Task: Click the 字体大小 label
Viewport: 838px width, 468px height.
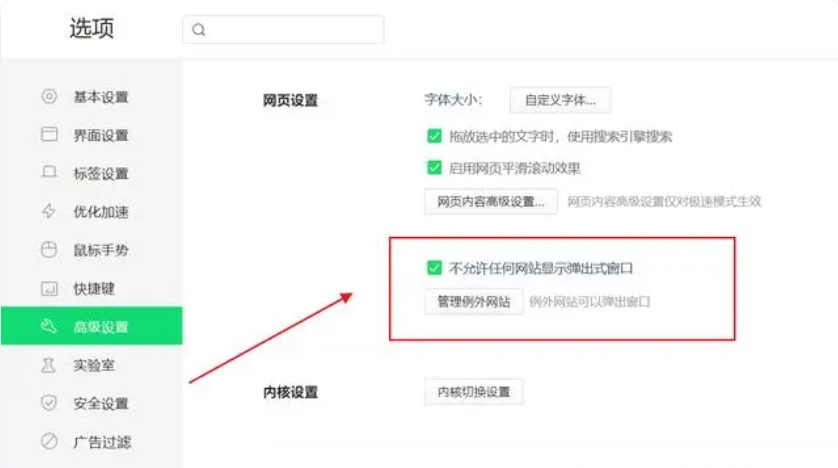Action: coord(453,100)
